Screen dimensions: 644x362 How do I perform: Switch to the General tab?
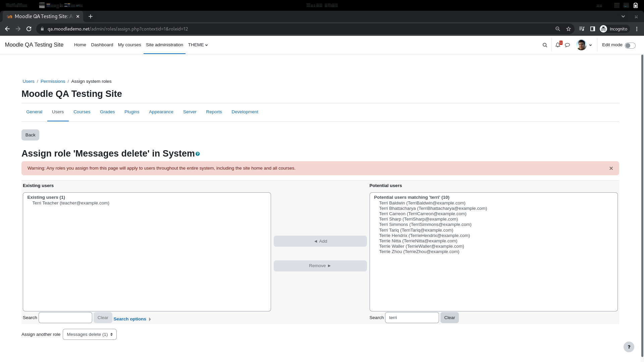click(x=34, y=112)
